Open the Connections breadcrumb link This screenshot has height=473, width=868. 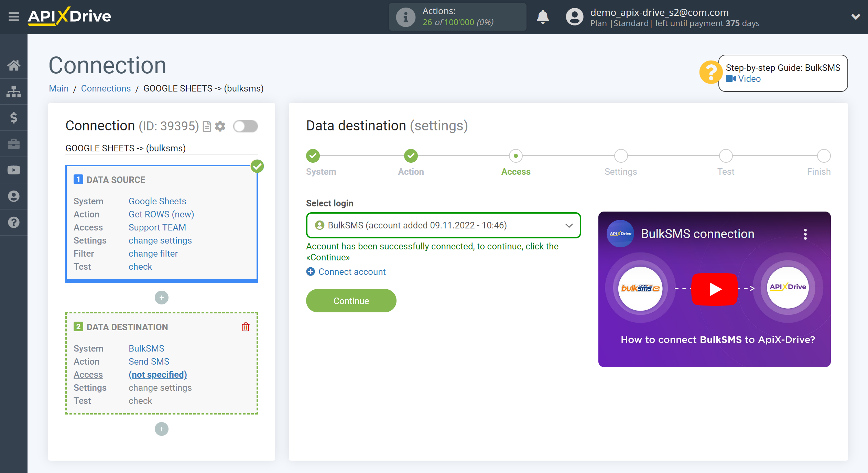pos(105,88)
